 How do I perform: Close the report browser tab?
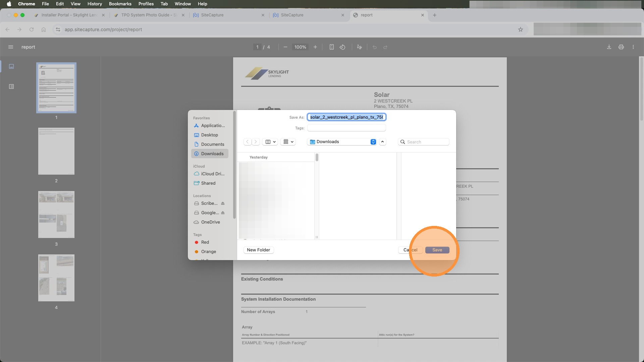click(423, 15)
